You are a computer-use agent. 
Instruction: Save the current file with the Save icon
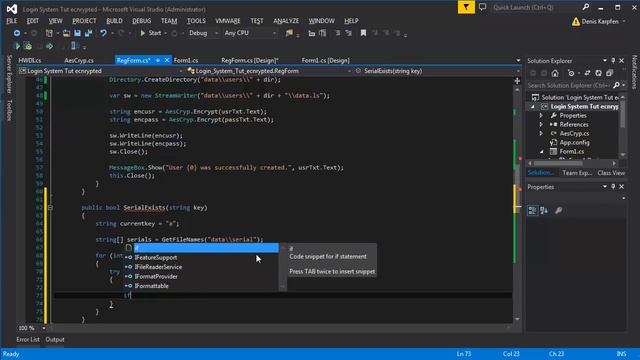tap(77, 33)
